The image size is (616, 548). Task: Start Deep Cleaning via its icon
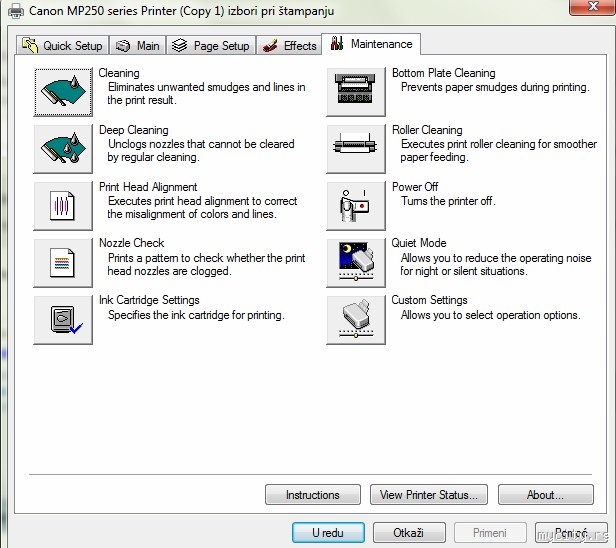tap(63, 149)
